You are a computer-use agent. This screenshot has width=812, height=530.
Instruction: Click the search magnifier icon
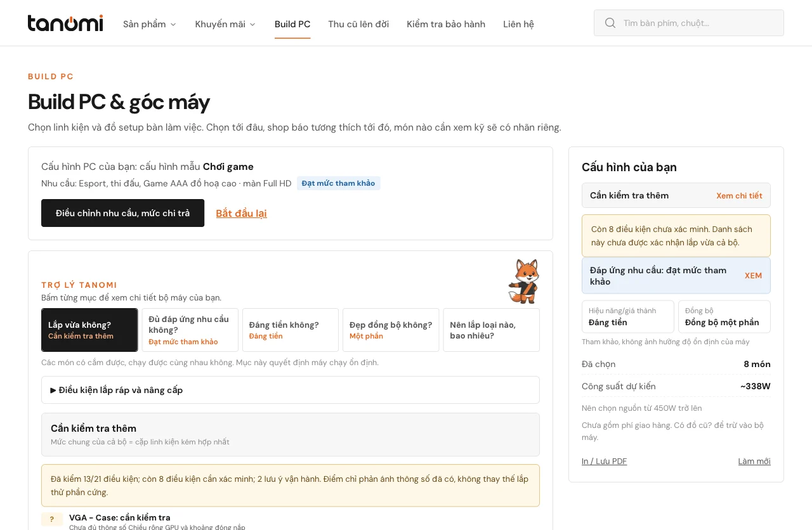click(x=610, y=23)
